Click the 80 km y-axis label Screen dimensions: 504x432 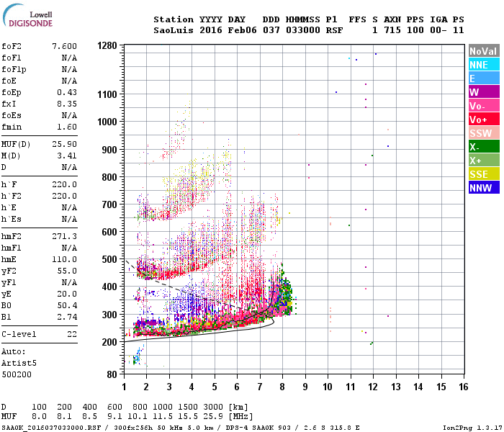click(112, 374)
